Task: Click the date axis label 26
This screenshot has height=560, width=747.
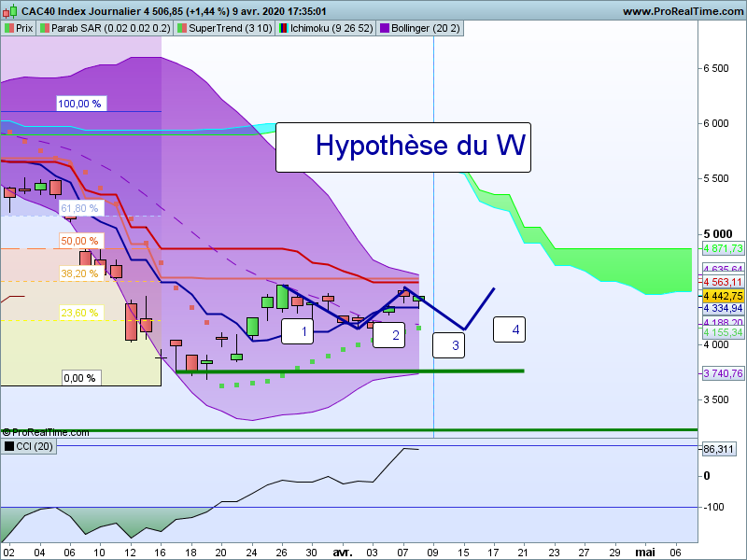Action: (x=282, y=553)
